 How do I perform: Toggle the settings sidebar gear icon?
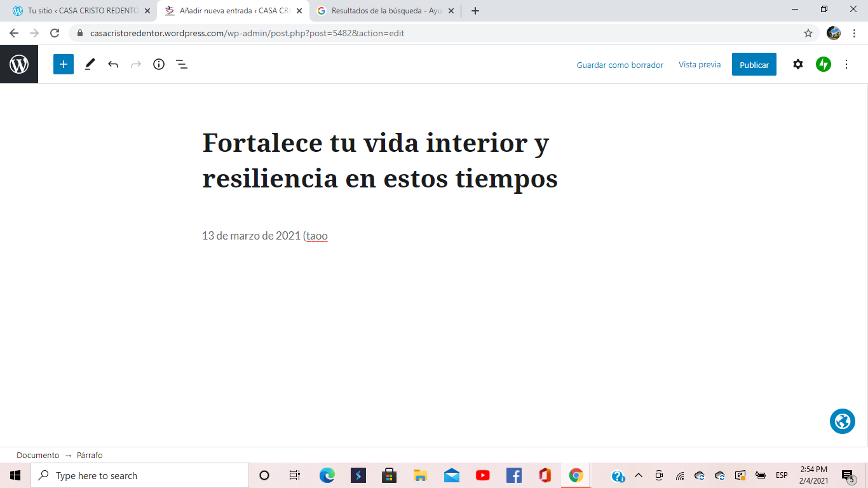(x=798, y=64)
